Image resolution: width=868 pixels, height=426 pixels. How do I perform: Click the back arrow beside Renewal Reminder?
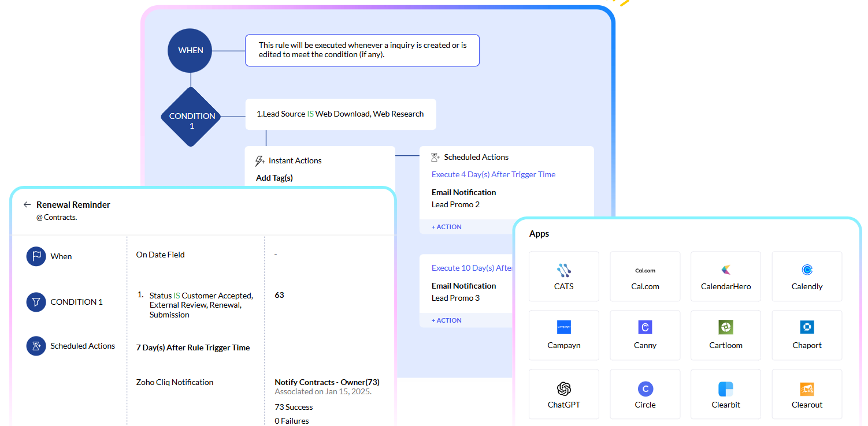(x=27, y=204)
